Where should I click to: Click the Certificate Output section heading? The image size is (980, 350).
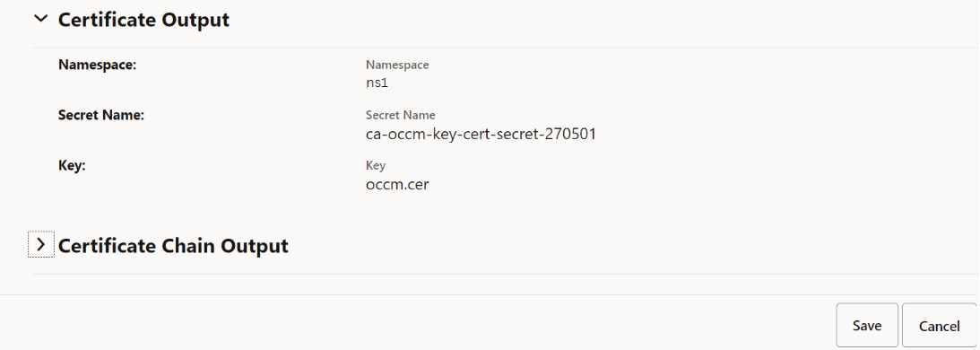(143, 20)
